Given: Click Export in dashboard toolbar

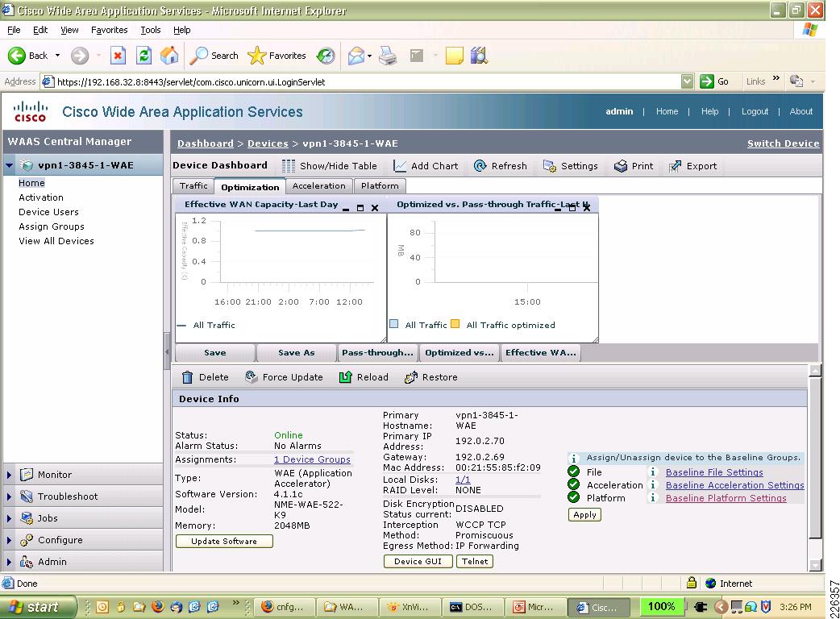Looking at the screenshot, I should pyautogui.click(x=692, y=166).
